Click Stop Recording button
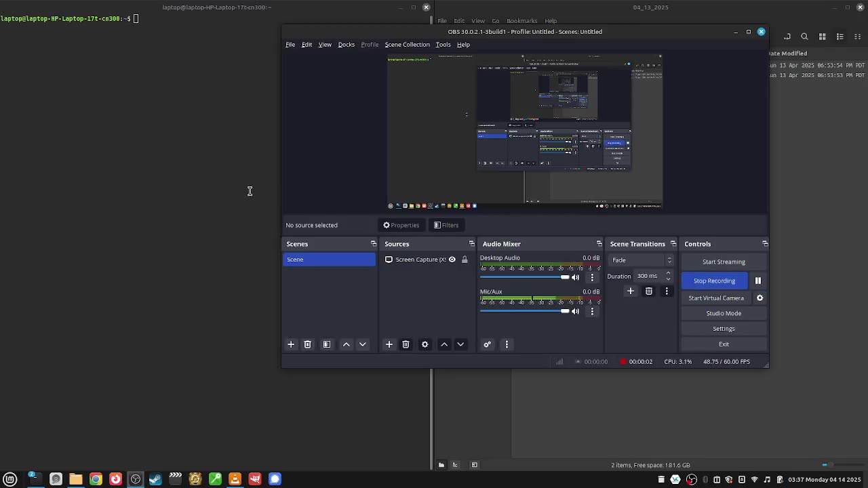Screen dimensions: 868x488 [x=714, y=281]
